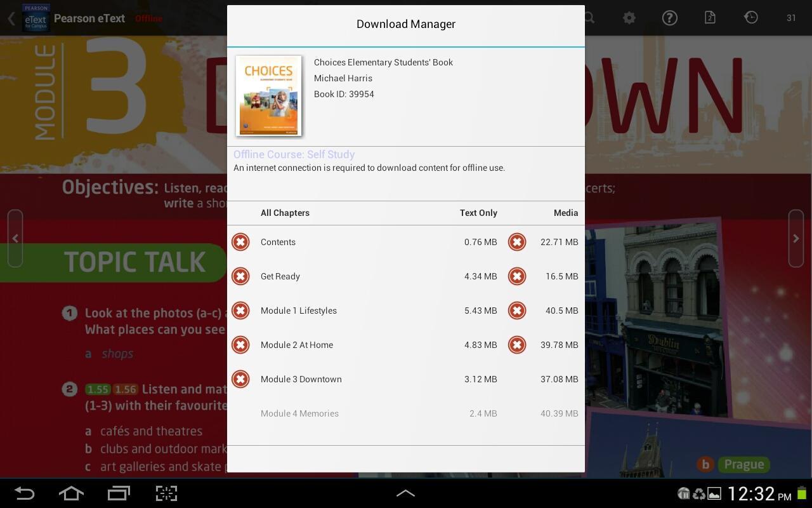Screen dimensions: 812x508
Task: Tap the Choices book cover thumbnail
Action: (268, 96)
